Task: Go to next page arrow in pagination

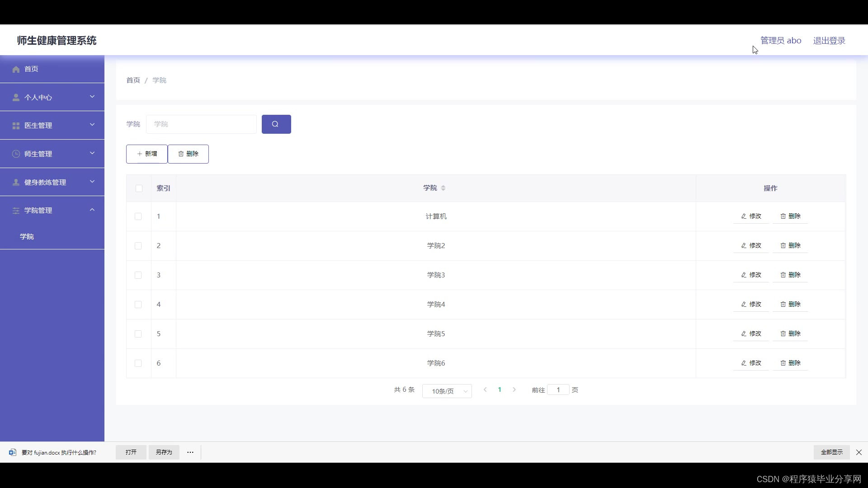Action: point(514,390)
